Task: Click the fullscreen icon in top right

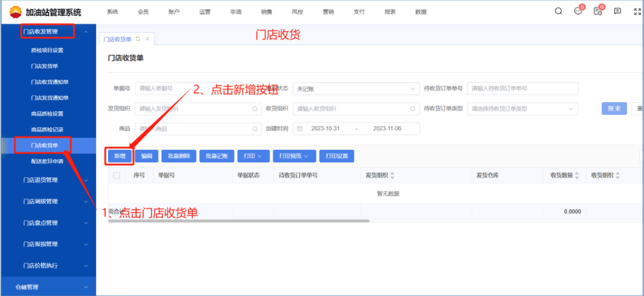Action: (637, 11)
